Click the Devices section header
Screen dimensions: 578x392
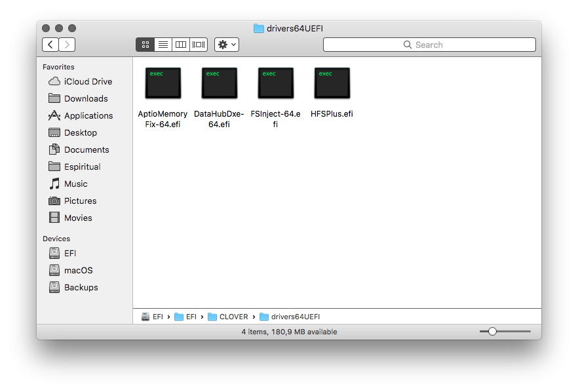(x=56, y=239)
